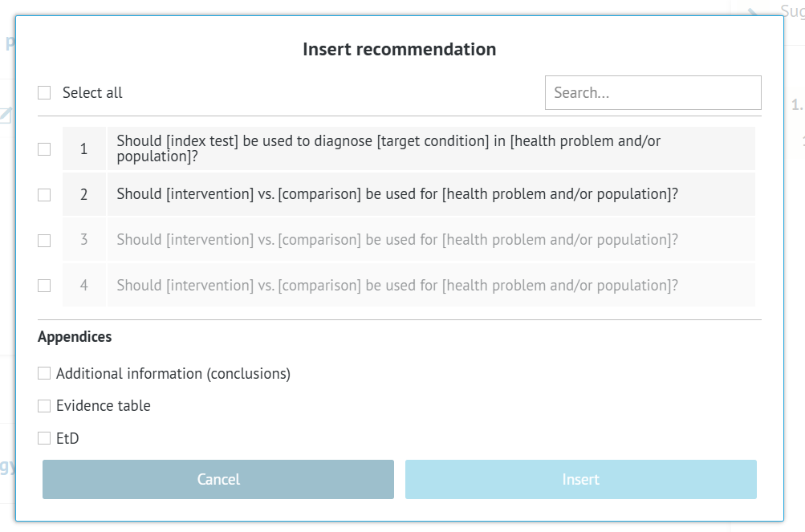Viewport: 805px width, 532px height.
Task: Select the index test diagnosis question text
Action: pos(388,148)
